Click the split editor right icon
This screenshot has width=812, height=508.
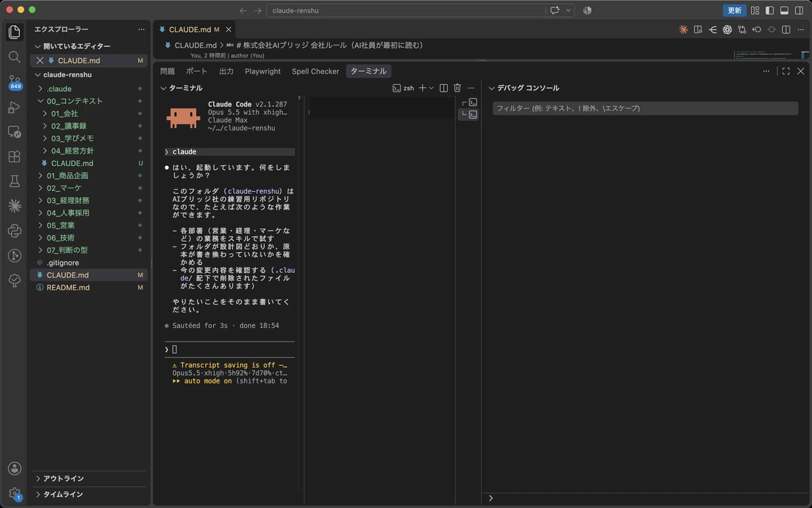[x=786, y=30]
